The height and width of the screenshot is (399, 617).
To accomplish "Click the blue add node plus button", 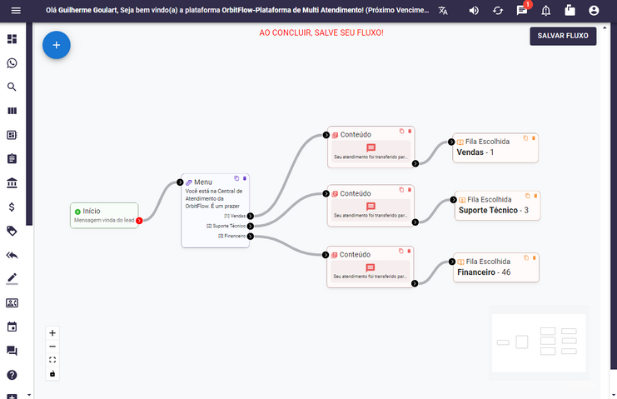I will [x=57, y=45].
